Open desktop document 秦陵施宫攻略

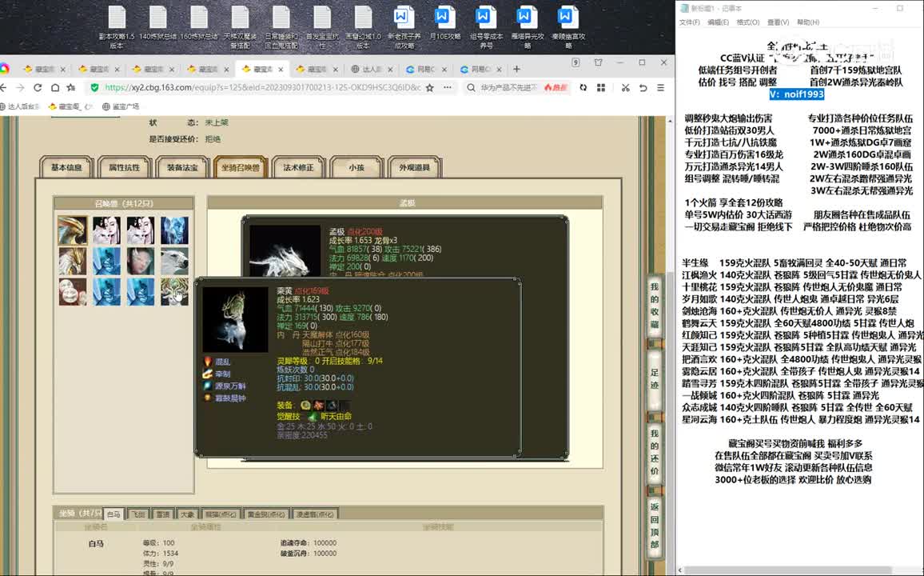[x=568, y=27]
